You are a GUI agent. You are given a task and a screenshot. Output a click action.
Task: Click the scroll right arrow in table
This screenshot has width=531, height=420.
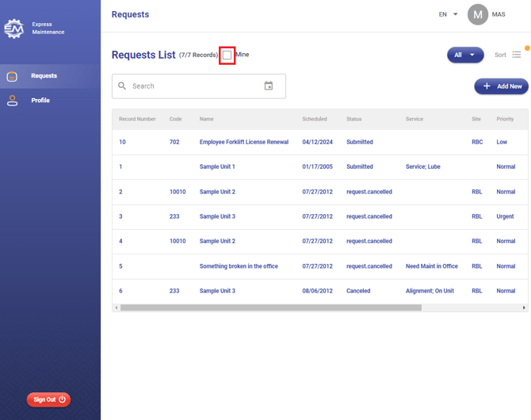tap(524, 307)
